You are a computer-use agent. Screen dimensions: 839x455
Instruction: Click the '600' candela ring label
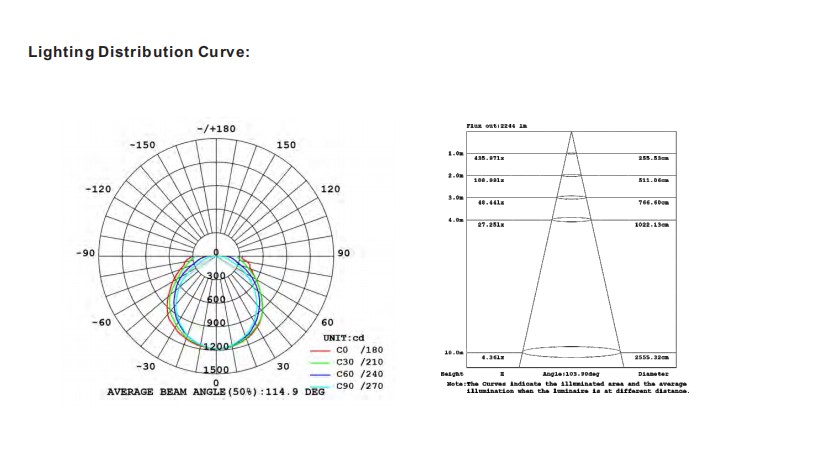click(x=216, y=300)
